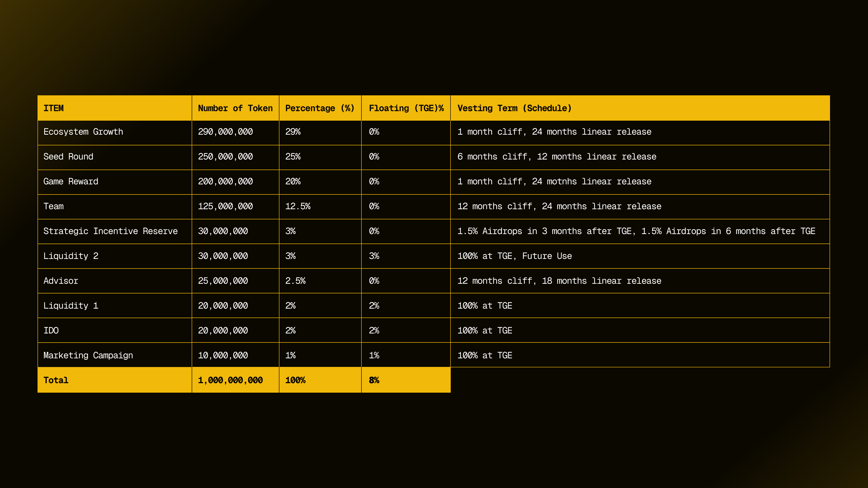Click the '24 motnhs linear release' text

coord(592,181)
